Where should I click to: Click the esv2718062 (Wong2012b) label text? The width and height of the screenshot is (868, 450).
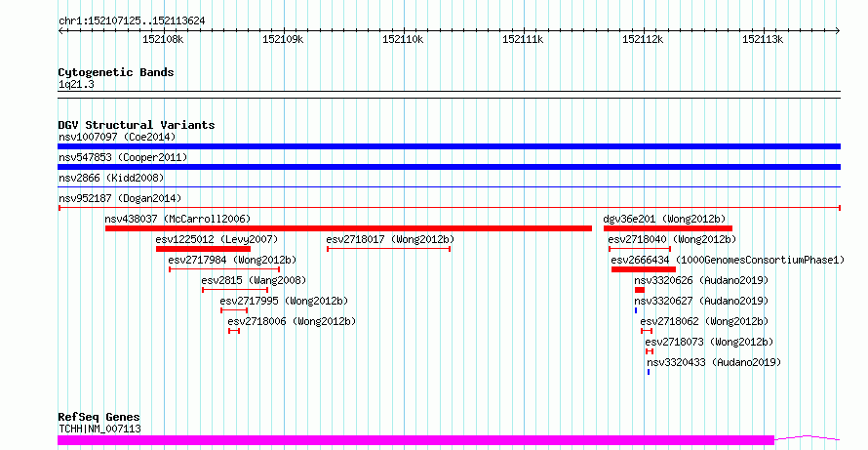click(x=704, y=321)
